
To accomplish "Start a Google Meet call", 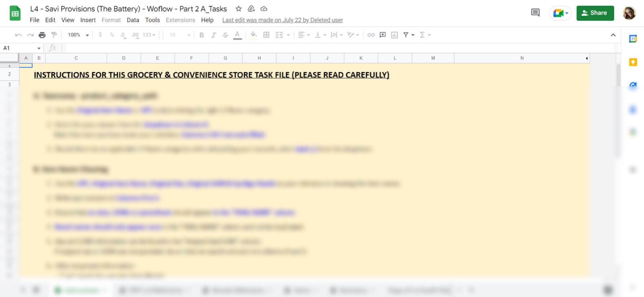I will click(x=558, y=13).
